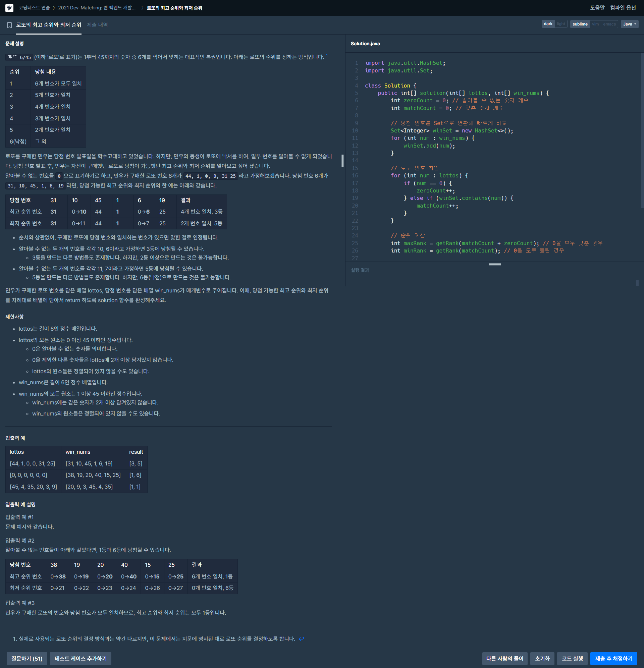
Task: Click the bookmark icon beside problem title
Action: pyautogui.click(x=9, y=25)
